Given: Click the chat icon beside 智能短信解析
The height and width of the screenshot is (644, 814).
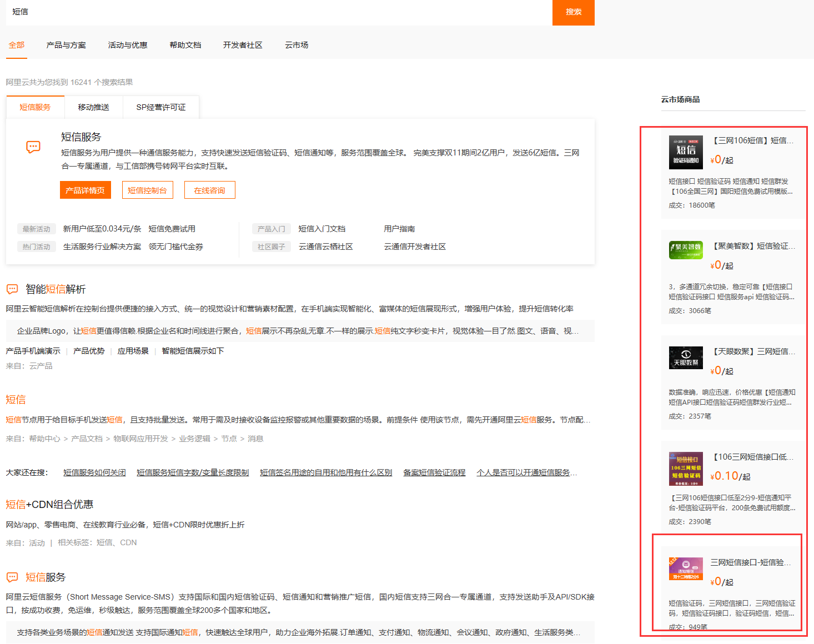Looking at the screenshot, I should (x=12, y=289).
